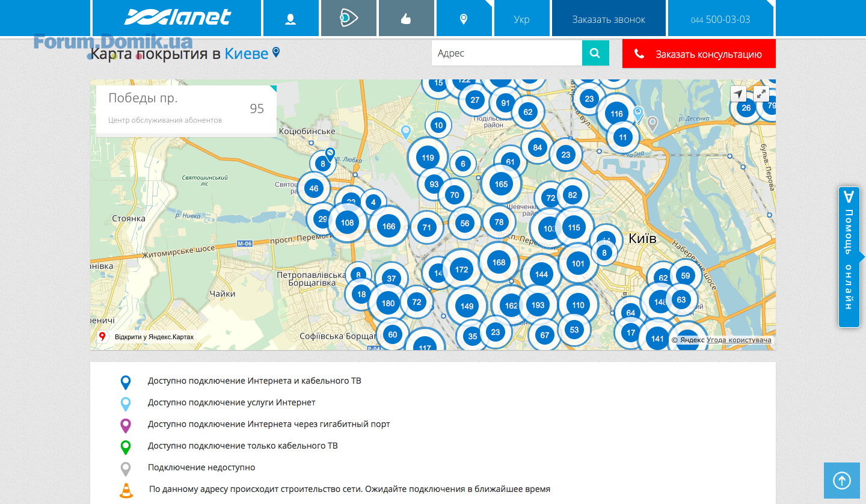The width and height of the screenshot is (866, 504).
Task: Click map cluster marker 56
Action: point(465,223)
